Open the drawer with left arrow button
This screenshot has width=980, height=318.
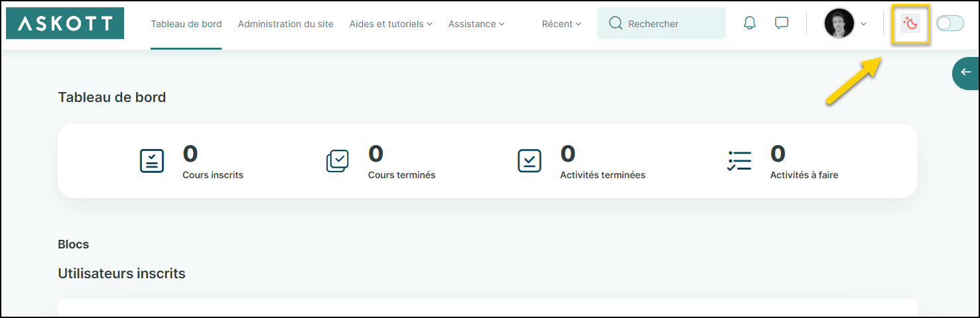pyautogui.click(x=966, y=73)
